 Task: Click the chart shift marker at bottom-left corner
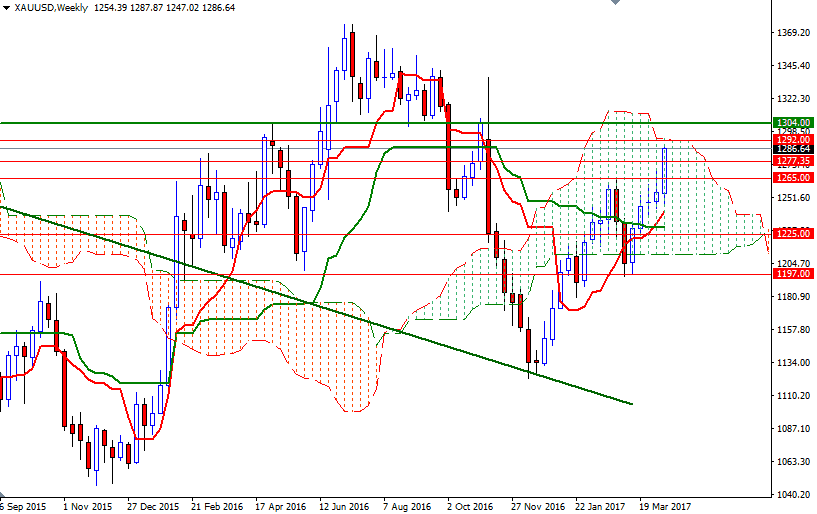click(4, 497)
